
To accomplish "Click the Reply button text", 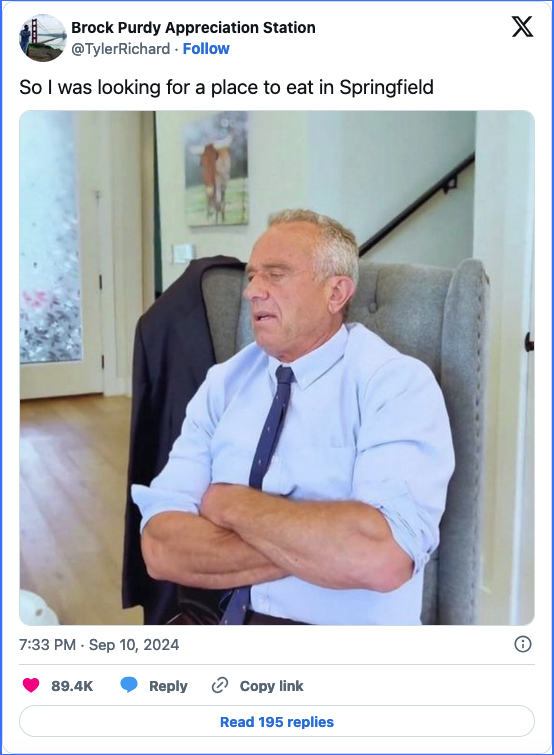I will tap(168, 686).
